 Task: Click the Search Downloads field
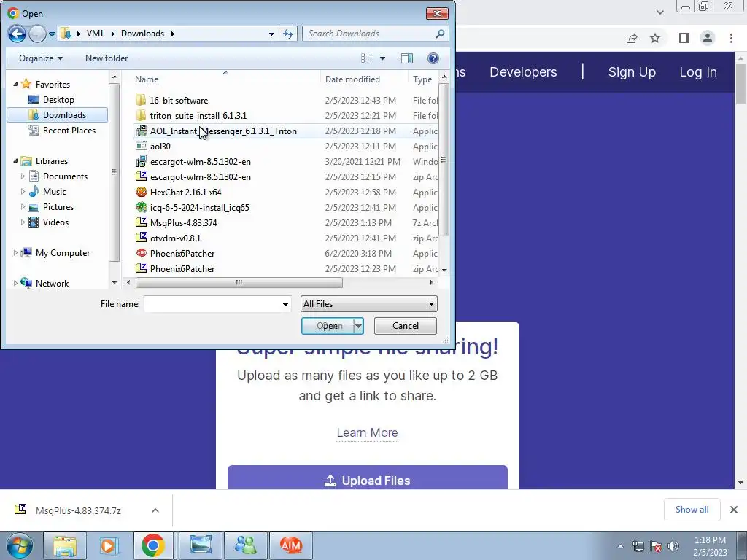(370, 34)
